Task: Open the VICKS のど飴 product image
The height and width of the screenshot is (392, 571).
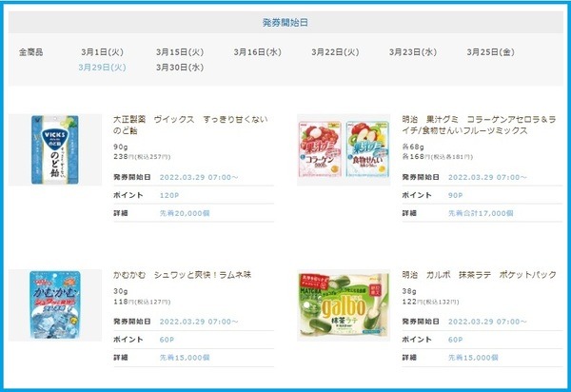Action: click(x=55, y=149)
